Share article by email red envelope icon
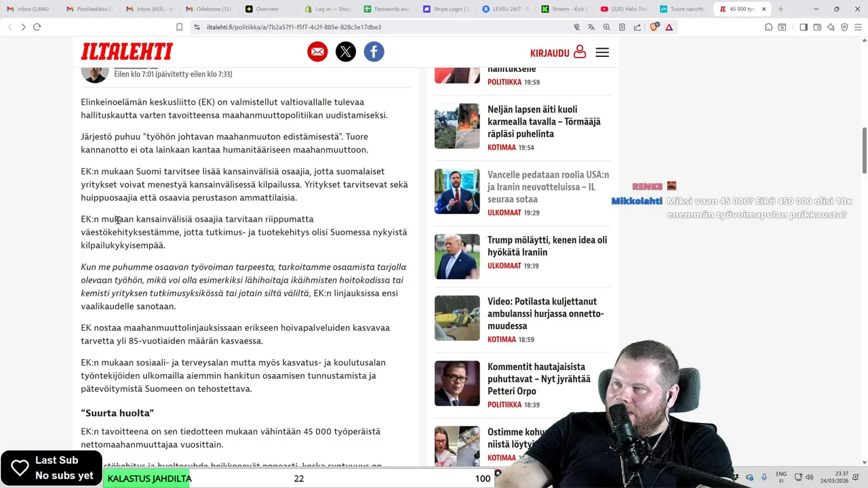Image resolution: width=868 pixels, height=488 pixels. pyautogui.click(x=317, y=52)
